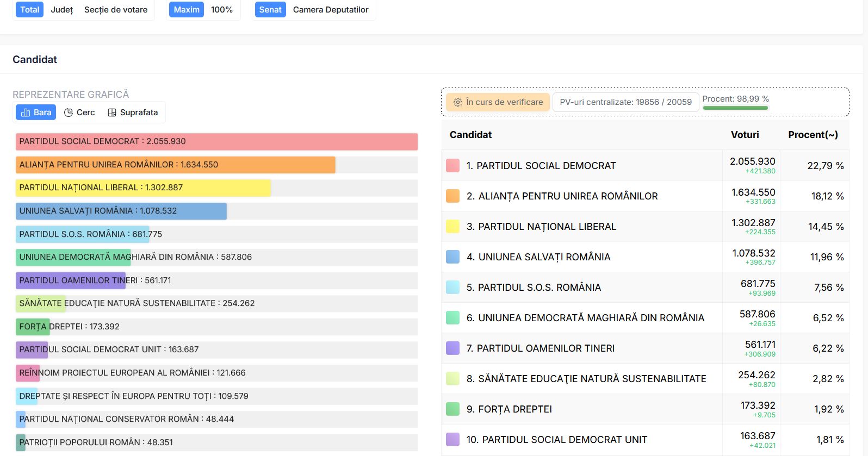Click the Dreptate și Respect în Europa bar
This screenshot has width=868, height=456.
coord(27,396)
